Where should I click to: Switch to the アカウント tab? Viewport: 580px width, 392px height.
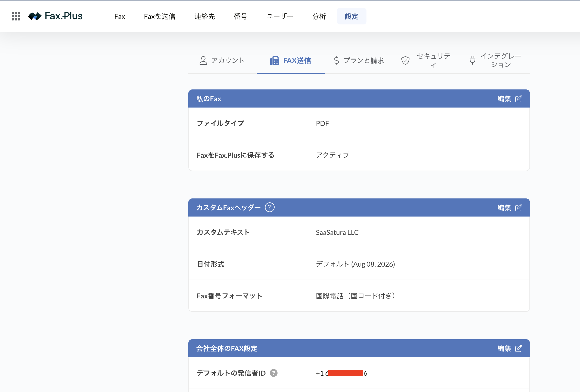(x=222, y=60)
